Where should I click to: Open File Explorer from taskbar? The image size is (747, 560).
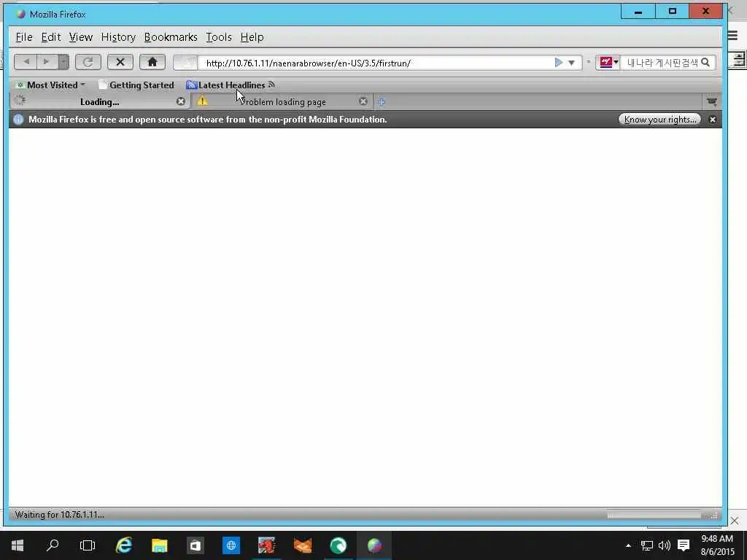[x=160, y=545]
